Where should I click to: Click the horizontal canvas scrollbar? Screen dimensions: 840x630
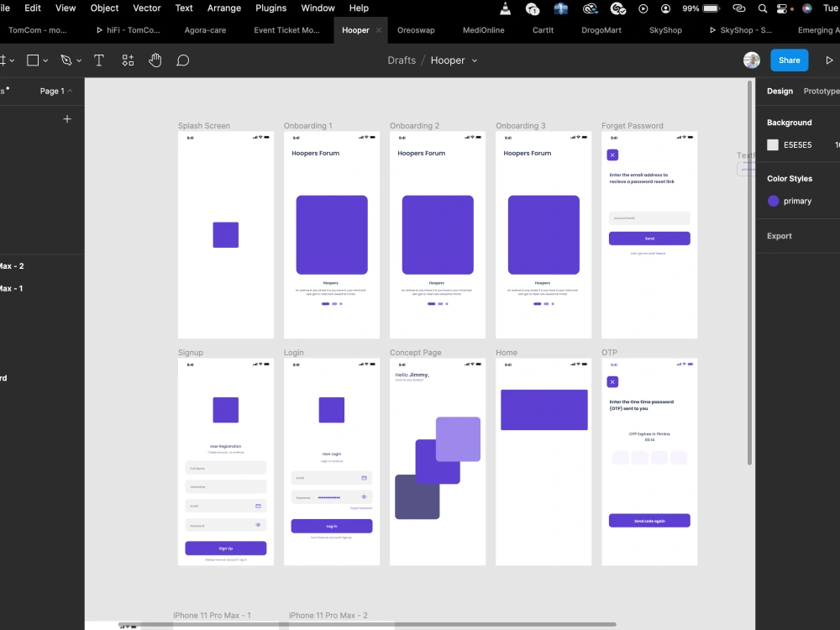[x=367, y=625]
